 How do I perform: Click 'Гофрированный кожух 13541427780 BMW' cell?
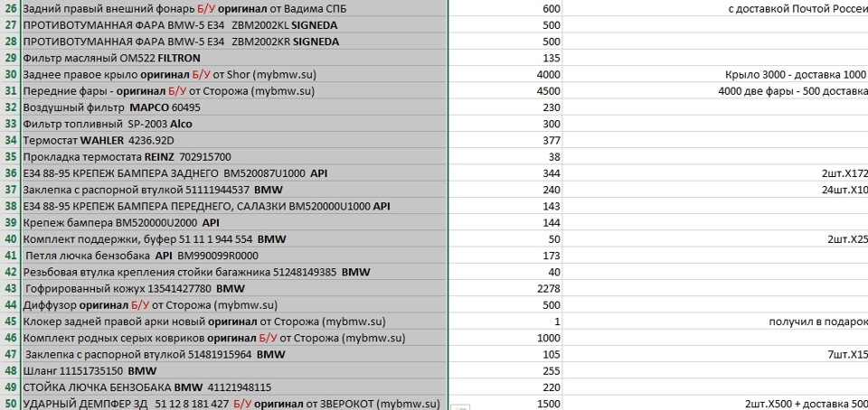coord(234,288)
